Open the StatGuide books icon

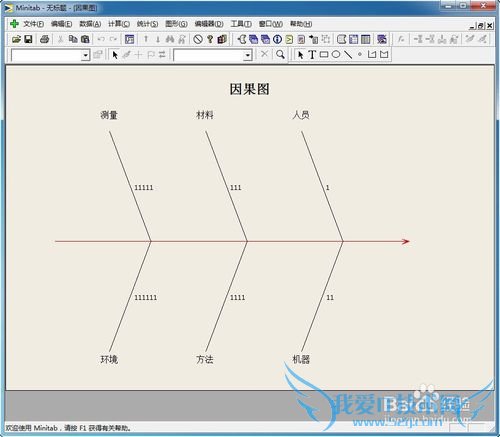point(222,39)
